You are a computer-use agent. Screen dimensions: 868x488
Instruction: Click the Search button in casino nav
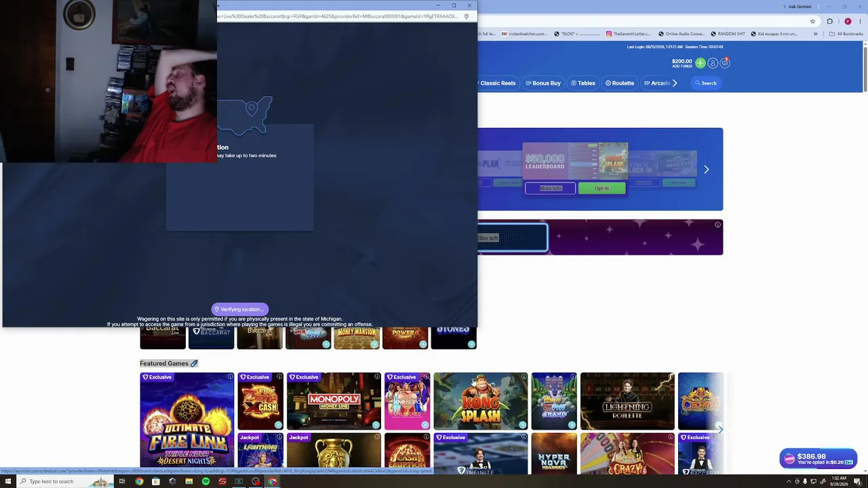[705, 83]
